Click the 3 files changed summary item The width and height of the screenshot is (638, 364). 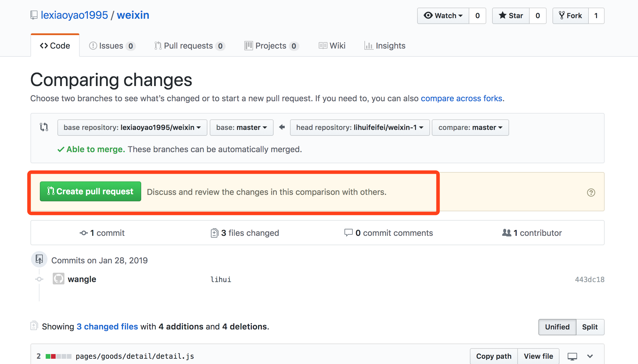245,233
